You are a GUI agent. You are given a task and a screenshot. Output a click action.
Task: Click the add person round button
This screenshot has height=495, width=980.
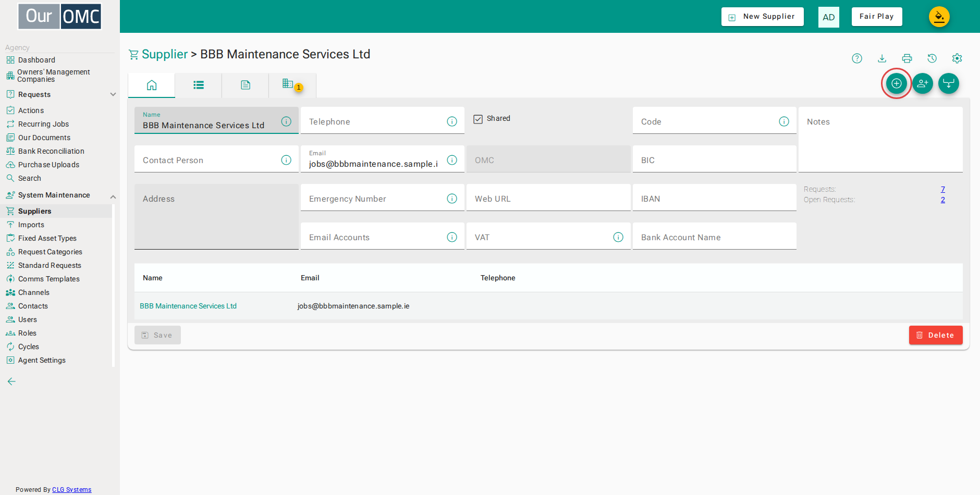(923, 83)
